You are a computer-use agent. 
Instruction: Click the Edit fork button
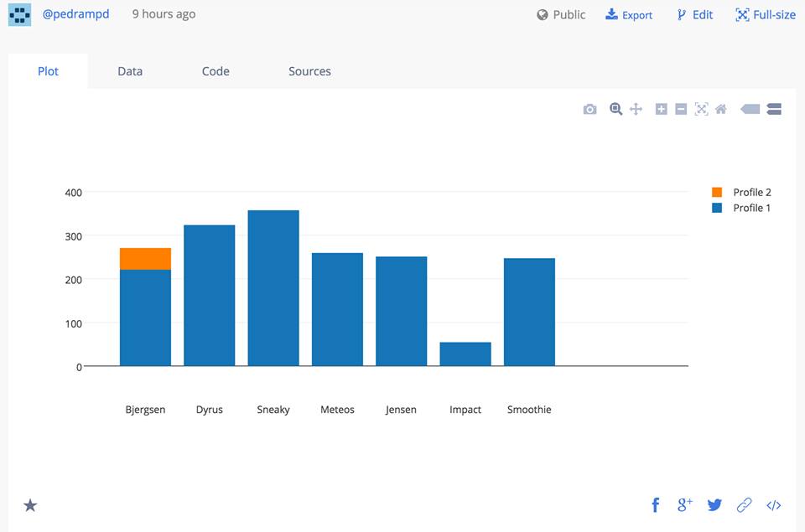[694, 15]
